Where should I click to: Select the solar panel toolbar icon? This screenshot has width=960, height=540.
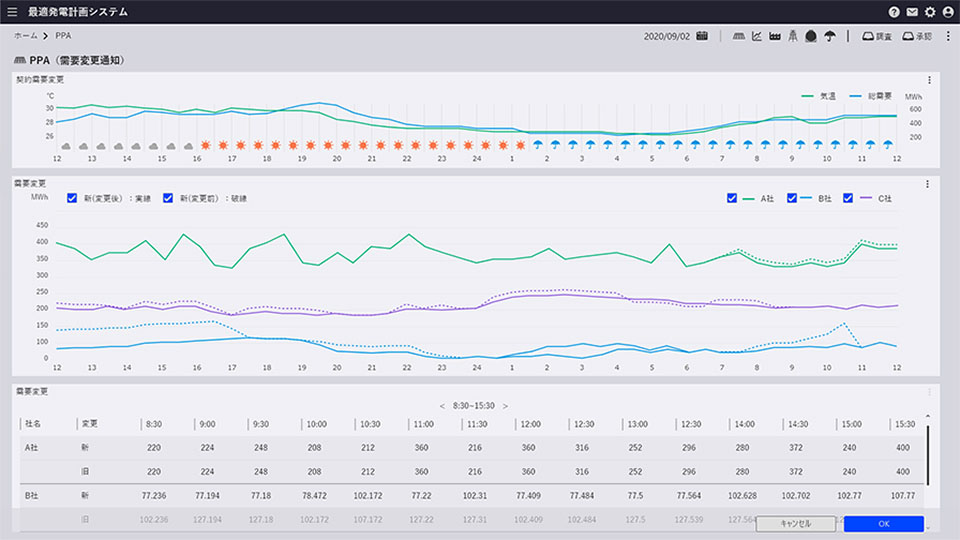point(739,36)
